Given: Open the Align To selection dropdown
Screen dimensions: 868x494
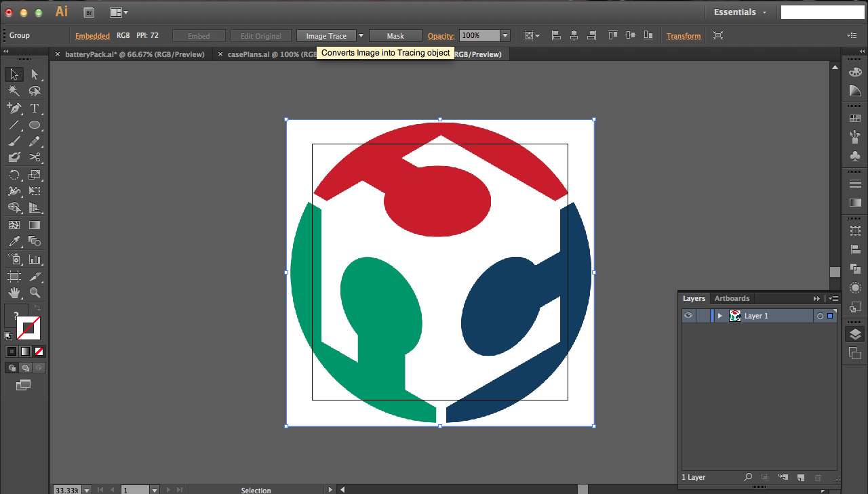Looking at the screenshot, I should coord(532,36).
